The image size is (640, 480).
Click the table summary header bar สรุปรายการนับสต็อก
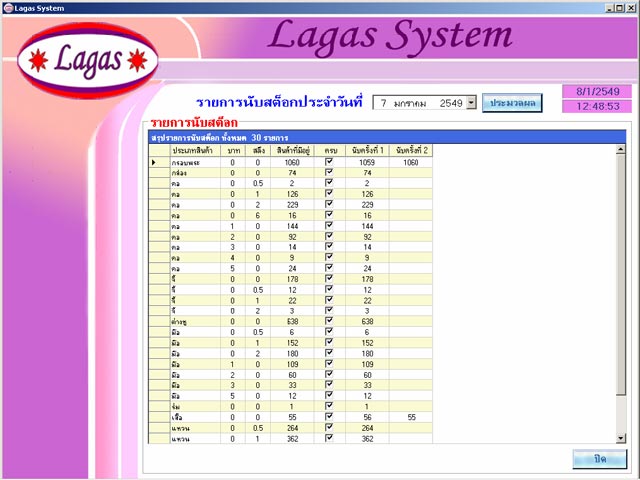pyautogui.click(x=387, y=138)
